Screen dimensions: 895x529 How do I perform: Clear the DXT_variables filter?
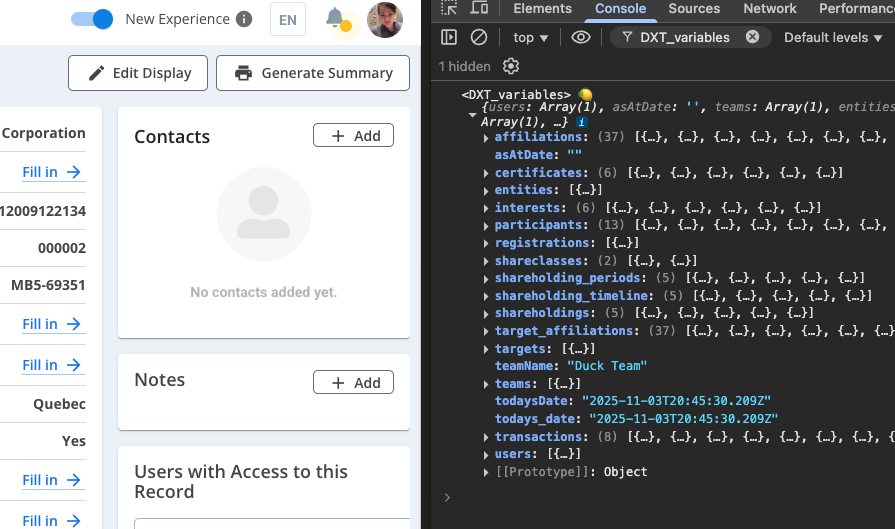(x=752, y=38)
